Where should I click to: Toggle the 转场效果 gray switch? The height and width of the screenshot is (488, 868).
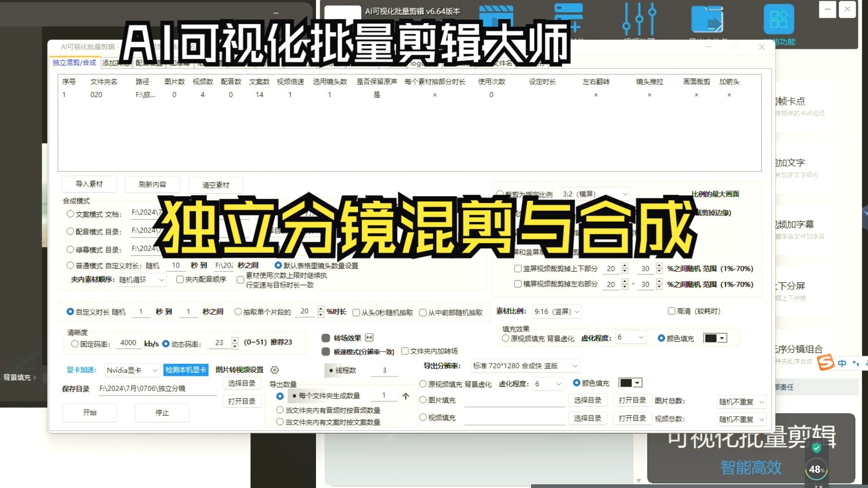[325, 338]
